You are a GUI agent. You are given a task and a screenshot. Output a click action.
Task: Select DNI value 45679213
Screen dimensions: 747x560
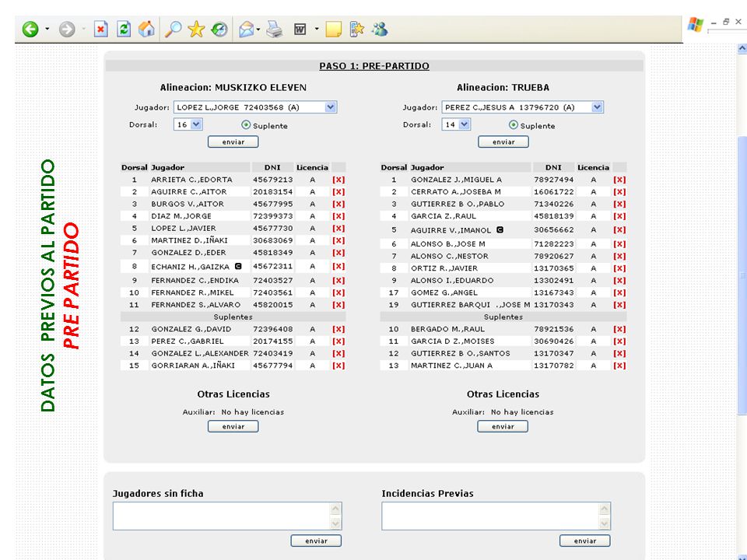coord(272,180)
